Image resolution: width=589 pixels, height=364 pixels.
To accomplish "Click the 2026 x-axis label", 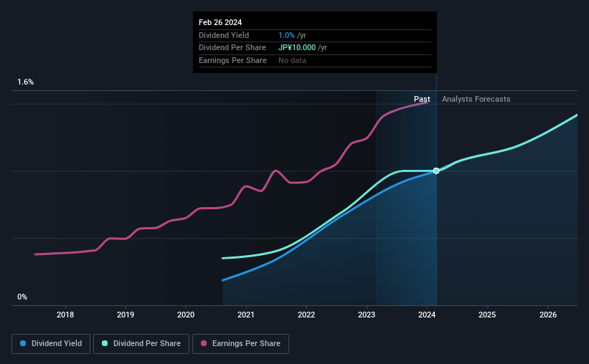I will point(548,315).
